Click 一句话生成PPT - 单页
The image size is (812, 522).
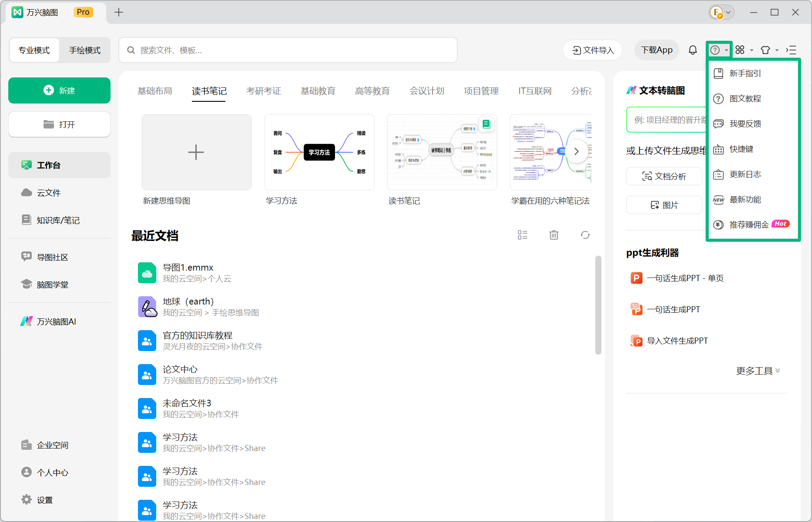pyautogui.click(x=677, y=278)
